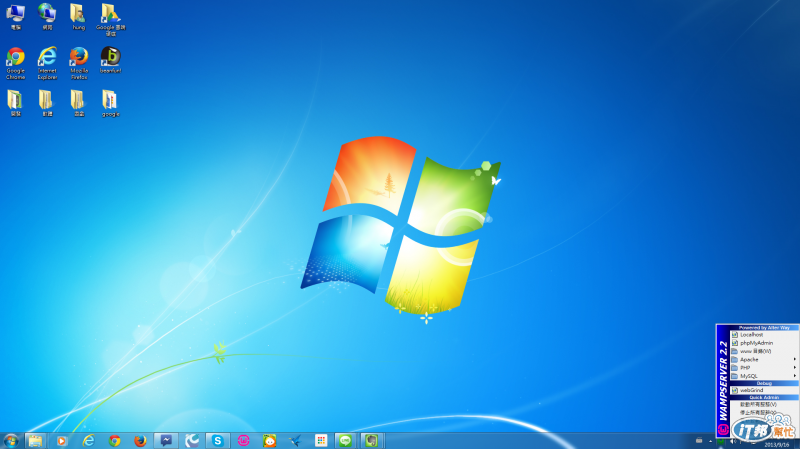Open the www directory menu entry
800x449 pixels.
[764, 351]
